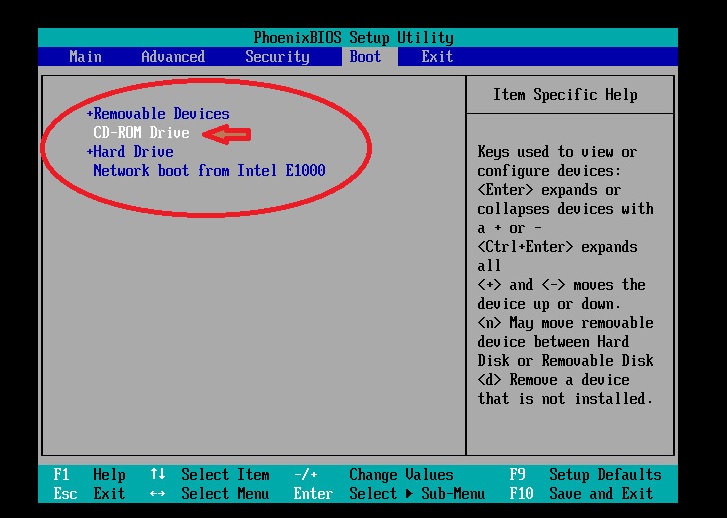Click the '<Ctrl+Enter> expands' help line
Screen dimensions: 727x518
pos(558,247)
